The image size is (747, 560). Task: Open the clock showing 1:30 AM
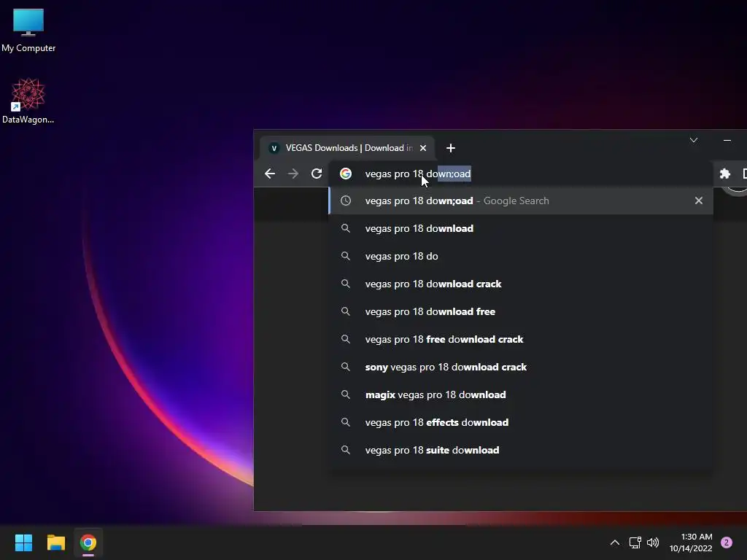pyautogui.click(x=691, y=542)
